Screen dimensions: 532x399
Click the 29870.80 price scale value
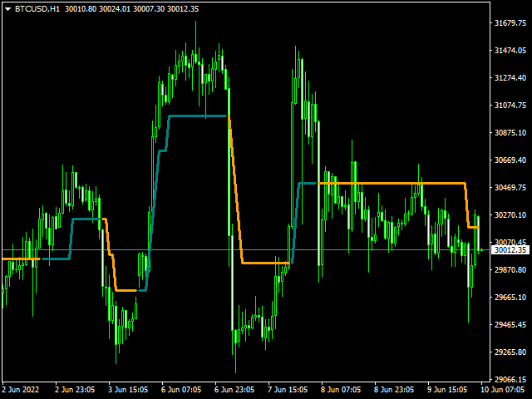point(510,269)
